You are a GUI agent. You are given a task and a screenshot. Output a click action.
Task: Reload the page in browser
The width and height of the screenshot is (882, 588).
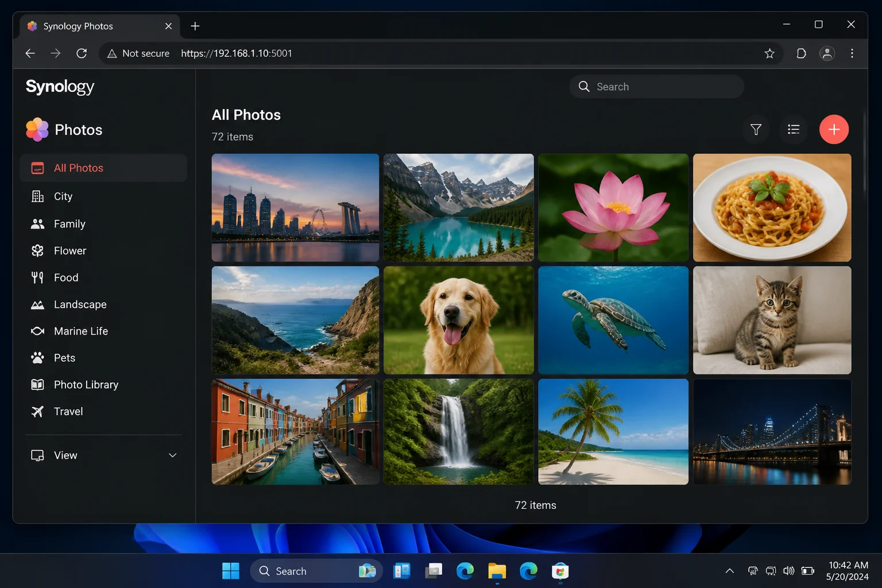[82, 53]
